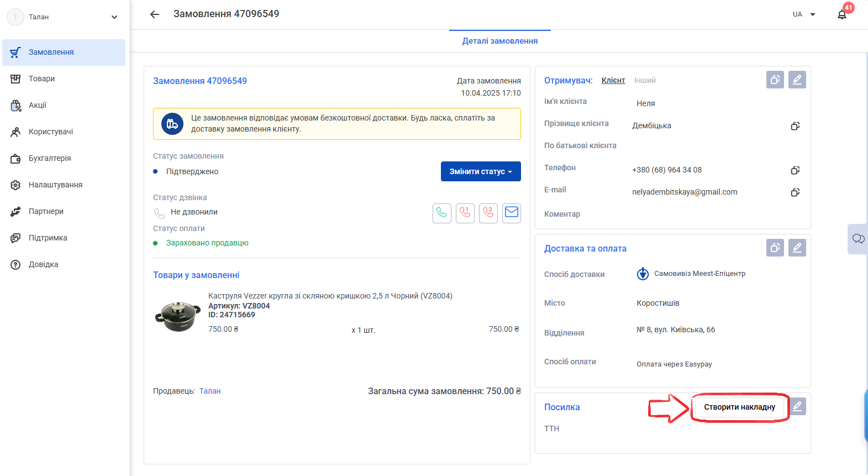Viewport: 868px width, 476px height.
Task: Open the chat bubble widget on right edge
Action: click(858, 239)
